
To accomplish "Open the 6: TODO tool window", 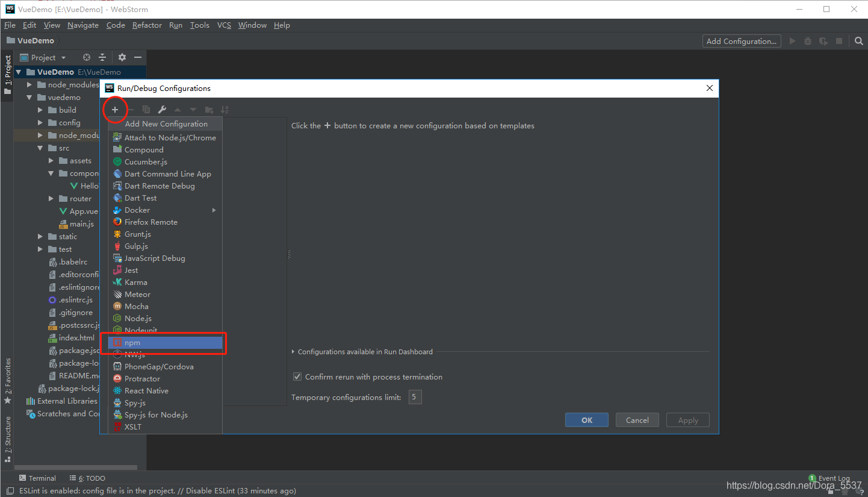I will point(87,478).
